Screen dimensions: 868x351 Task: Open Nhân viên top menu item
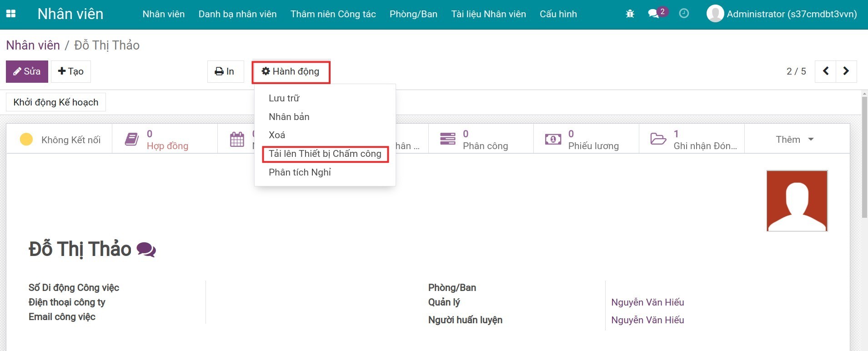click(164, 14)
